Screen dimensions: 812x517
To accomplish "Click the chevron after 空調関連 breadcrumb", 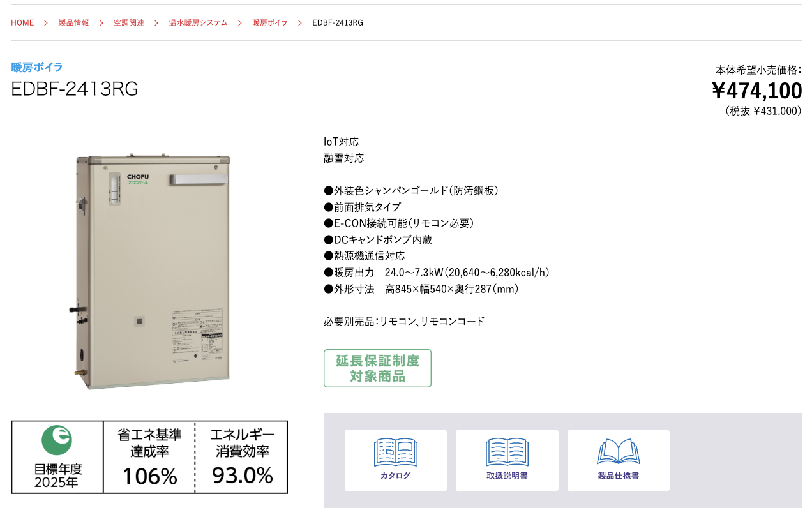I will tap(156, 23).
